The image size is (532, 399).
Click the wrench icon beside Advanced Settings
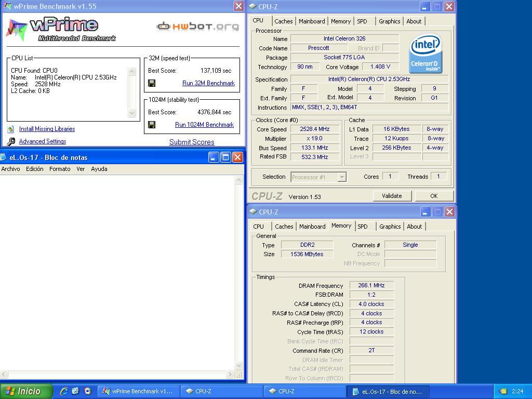pos(11,141)
